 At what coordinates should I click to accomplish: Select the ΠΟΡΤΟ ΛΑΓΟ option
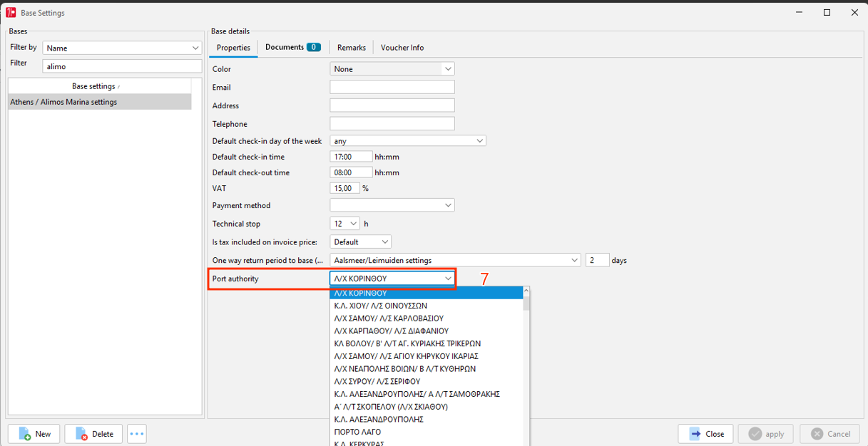coord(427,432)
